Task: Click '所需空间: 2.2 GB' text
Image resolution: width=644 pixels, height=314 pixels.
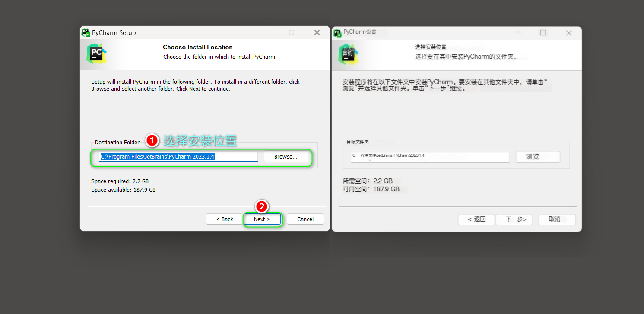Action: coord(368,181)
